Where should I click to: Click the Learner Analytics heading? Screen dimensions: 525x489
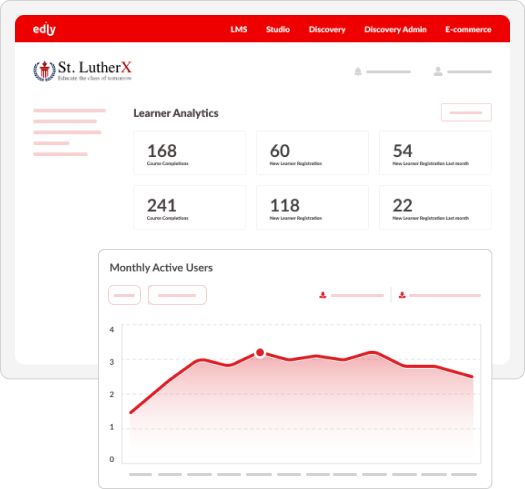(x=176, y=113)
